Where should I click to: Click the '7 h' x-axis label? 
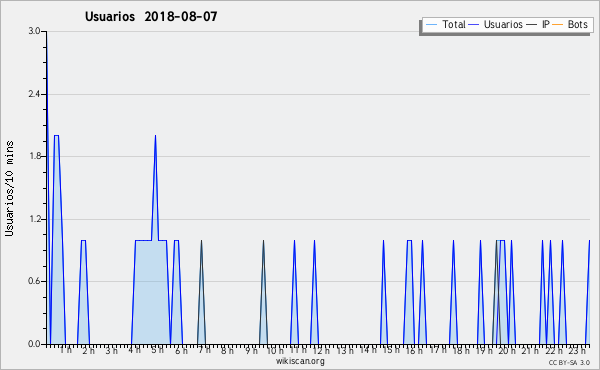(204, 350)
